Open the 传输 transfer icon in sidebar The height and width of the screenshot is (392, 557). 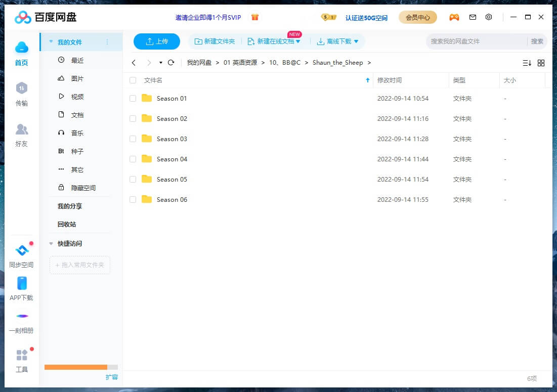click(x=21, y=89)
